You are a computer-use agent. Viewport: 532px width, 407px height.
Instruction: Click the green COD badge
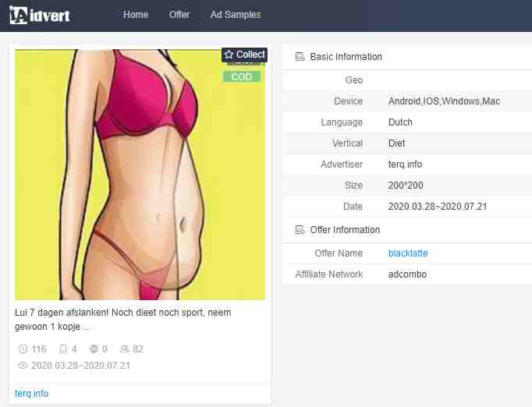tap(242, 77)
